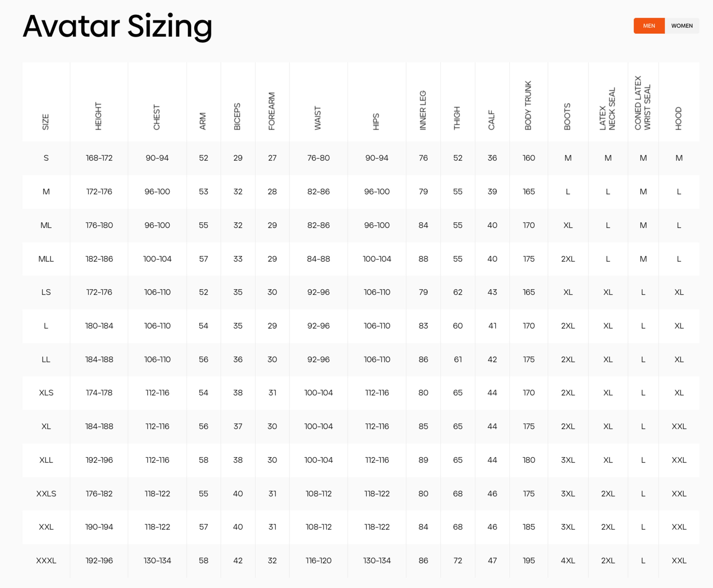Switch to the WOMEN sizing tab
This screenshot has width=713, height=588.
click(x=682, y=26)
